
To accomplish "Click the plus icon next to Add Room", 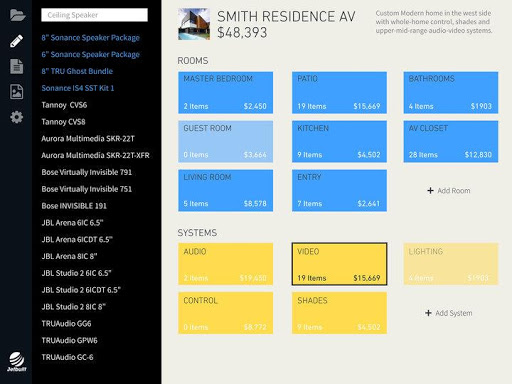I will click(x=430, y=190).
